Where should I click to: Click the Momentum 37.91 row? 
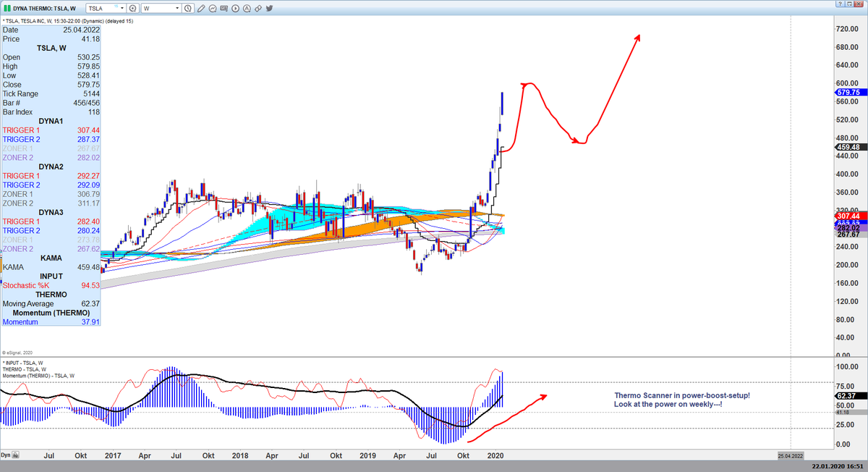(51, 321)
